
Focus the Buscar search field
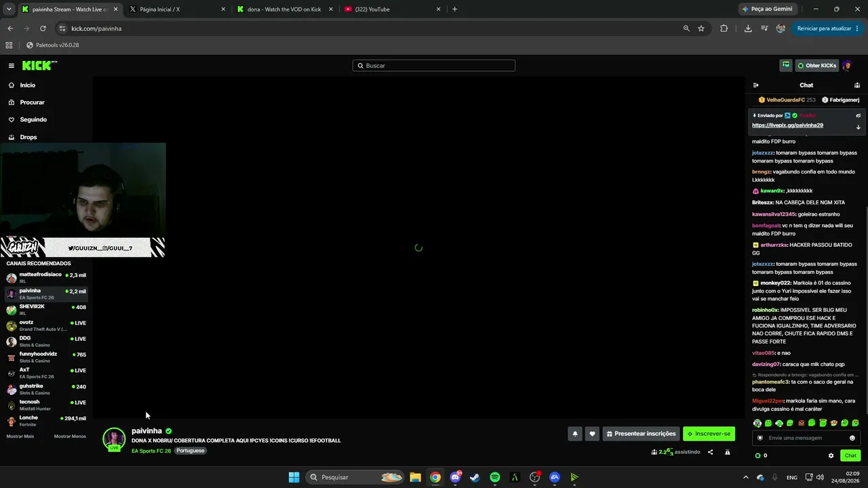pos(434,66)
